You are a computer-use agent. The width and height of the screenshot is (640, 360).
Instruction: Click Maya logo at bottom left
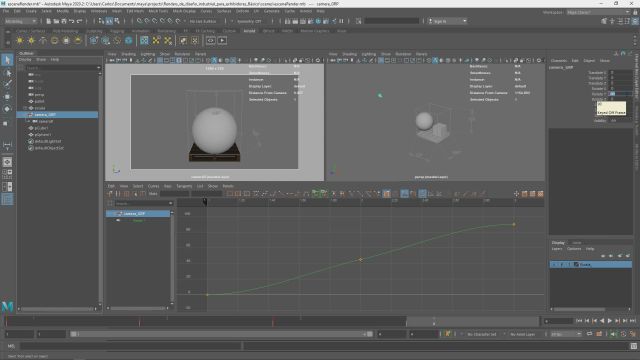tap(7, 306)
